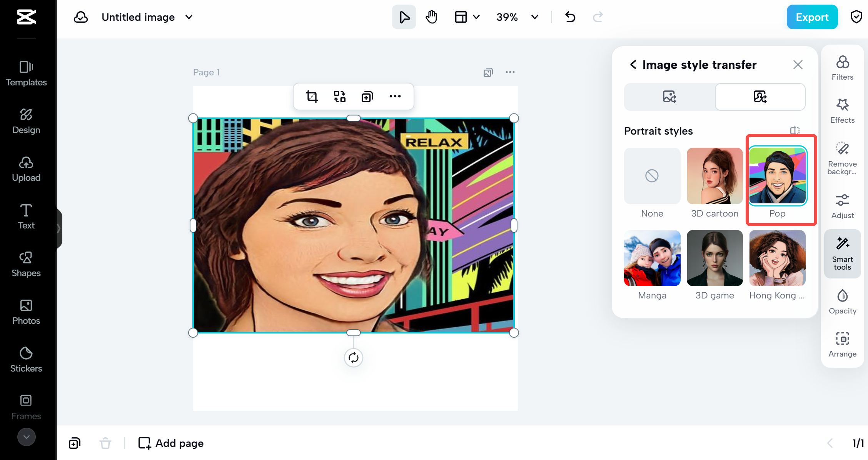The image size is (868, 460).
Task: Click the undo arrow
Action: [570, 17]
